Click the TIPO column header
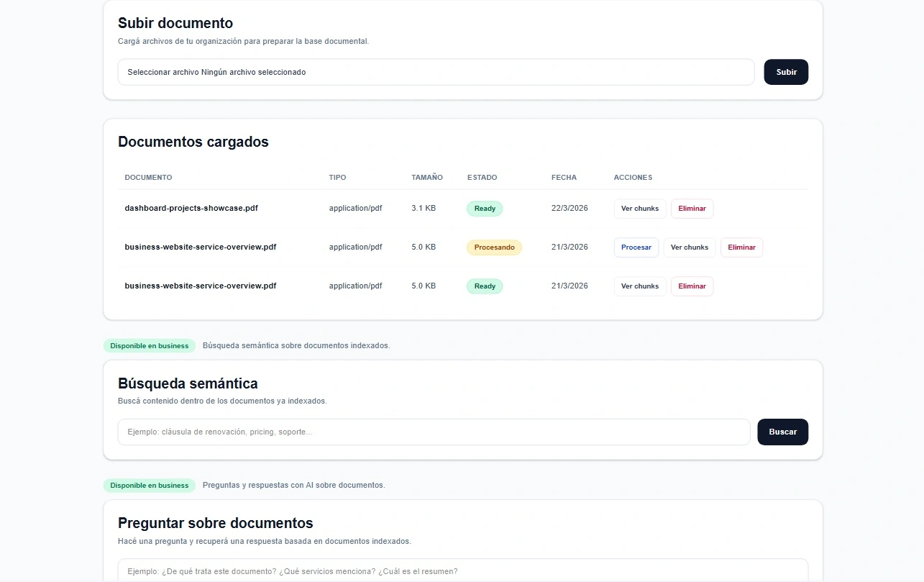 [337, 178]
